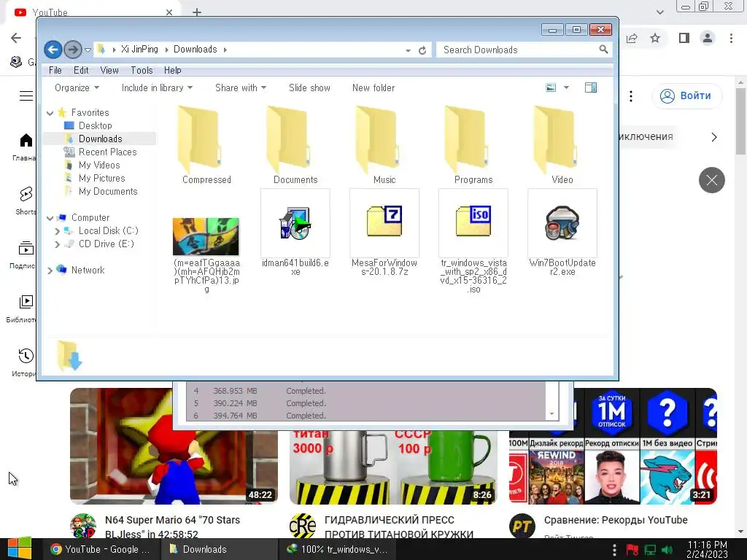Open Super Mario 64 video thumbnail

click(174, 467)
